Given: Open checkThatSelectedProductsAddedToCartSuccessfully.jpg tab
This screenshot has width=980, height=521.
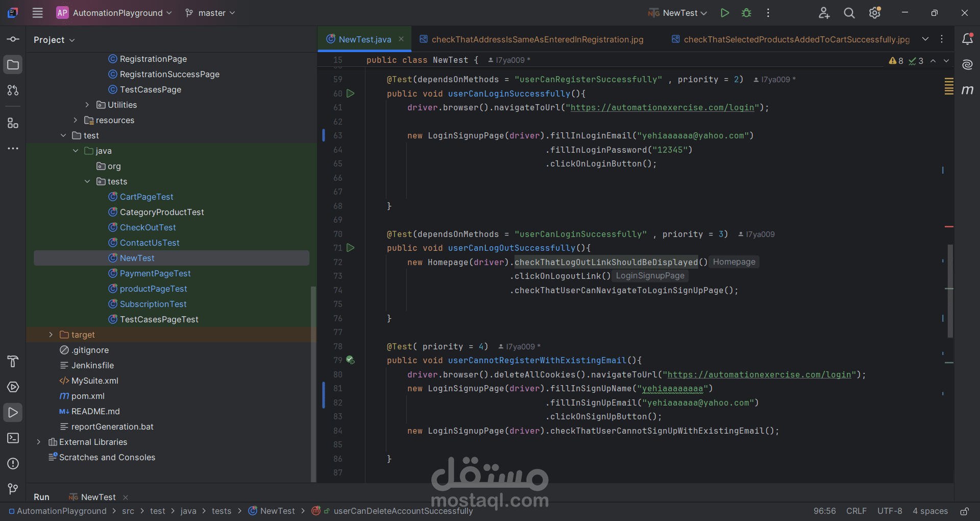Looking at the screenshot, I should tap(791, 39).
